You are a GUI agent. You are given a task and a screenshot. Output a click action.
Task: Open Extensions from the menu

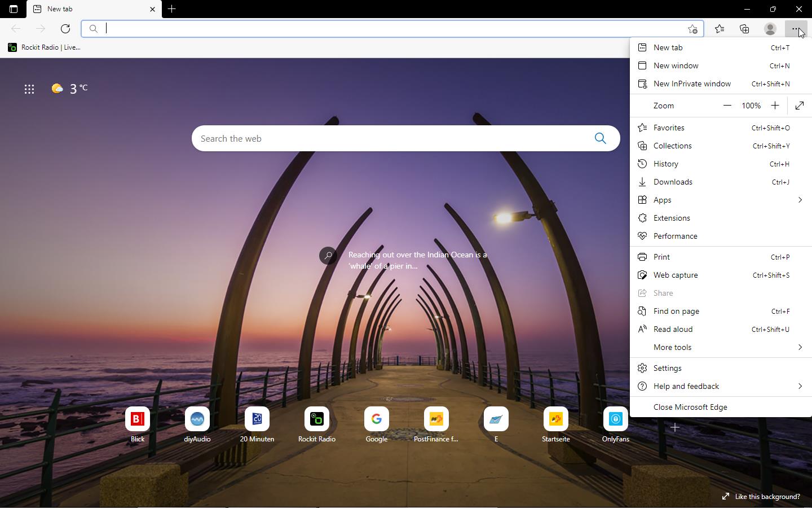(721, 218)
